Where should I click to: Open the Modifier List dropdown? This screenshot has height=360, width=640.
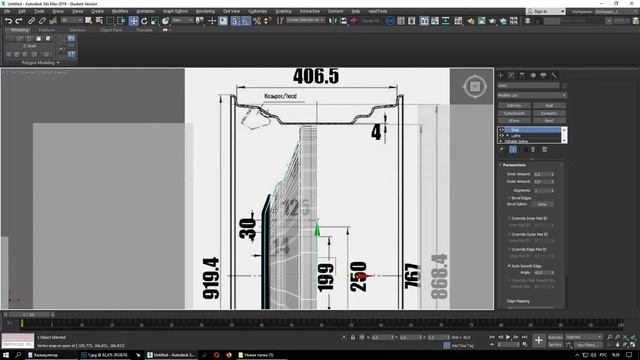coord(532,95)
